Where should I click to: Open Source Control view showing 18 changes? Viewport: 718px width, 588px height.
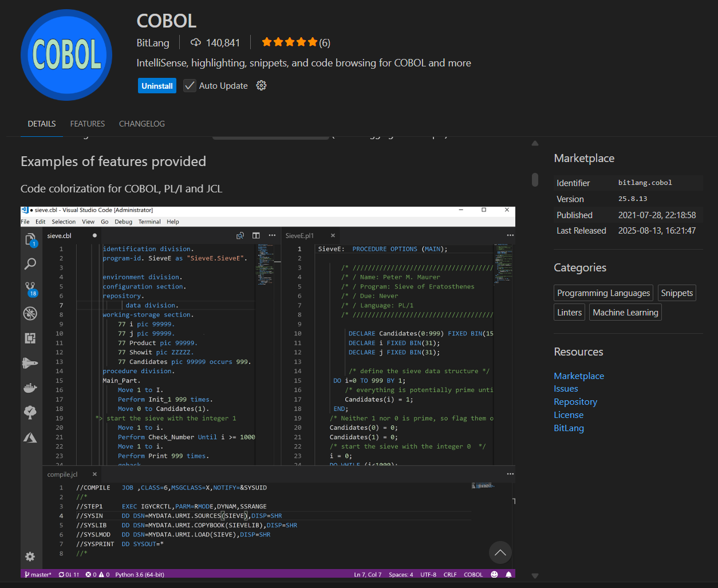[x=30, y=288]
